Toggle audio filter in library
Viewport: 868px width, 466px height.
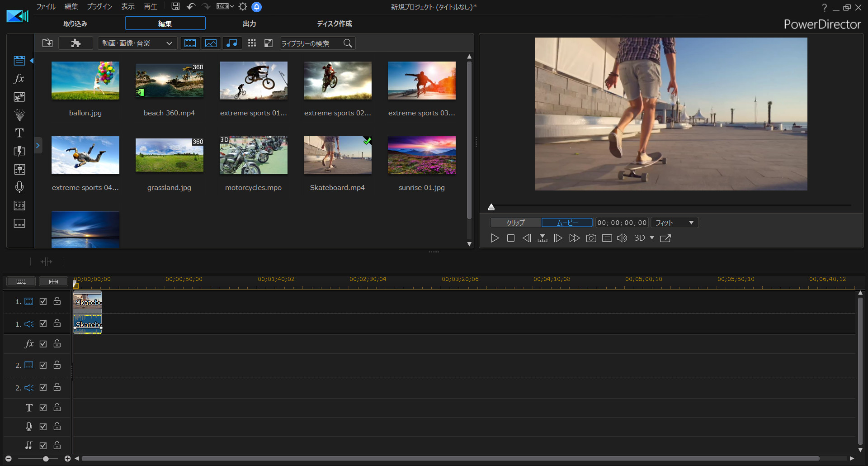232,43
